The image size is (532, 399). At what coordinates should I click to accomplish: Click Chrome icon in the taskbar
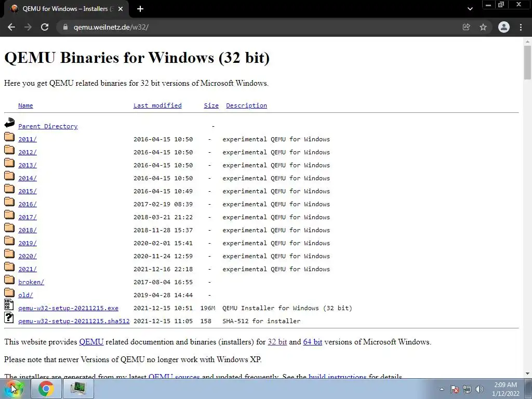46,389
